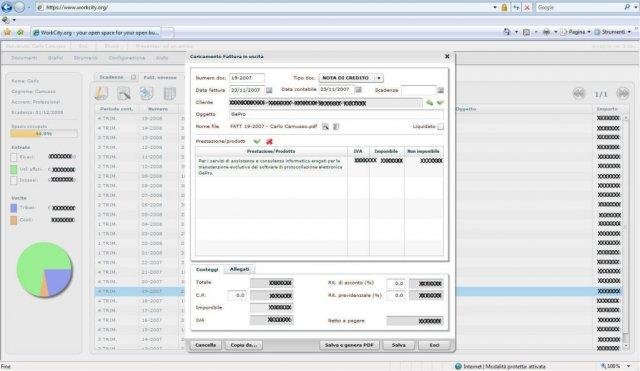Click the invoice list vertical scrollbar

(627, 232)
